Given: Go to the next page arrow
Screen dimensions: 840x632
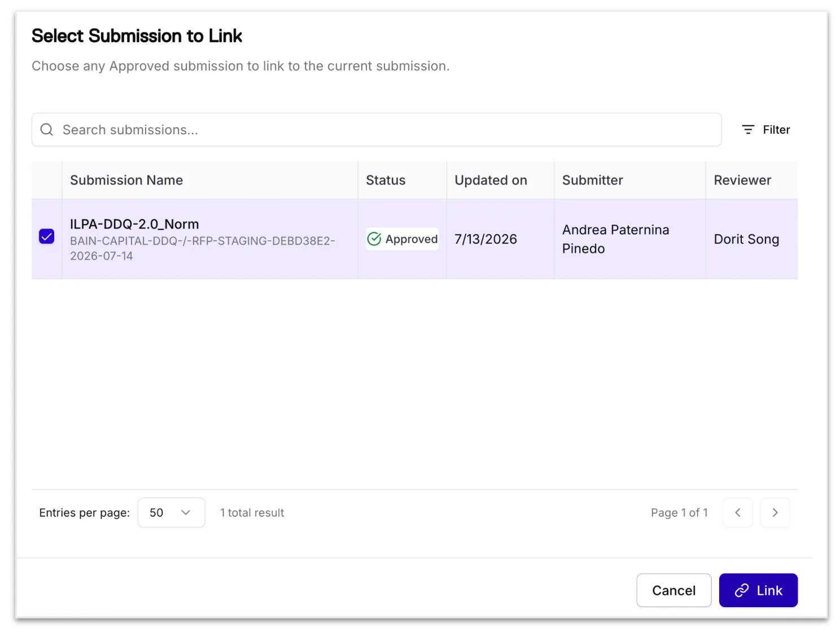Looking at the screenshot, I should click(775, 512).
